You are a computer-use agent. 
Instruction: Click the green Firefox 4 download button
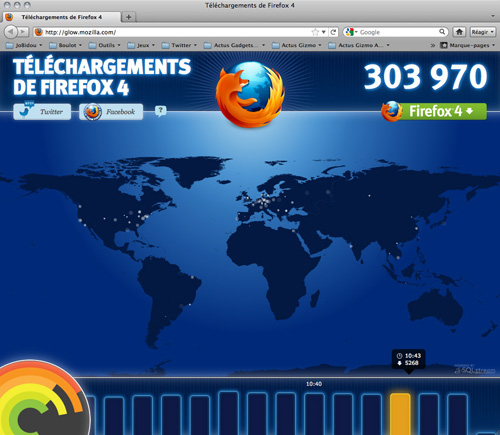[434, 111]
